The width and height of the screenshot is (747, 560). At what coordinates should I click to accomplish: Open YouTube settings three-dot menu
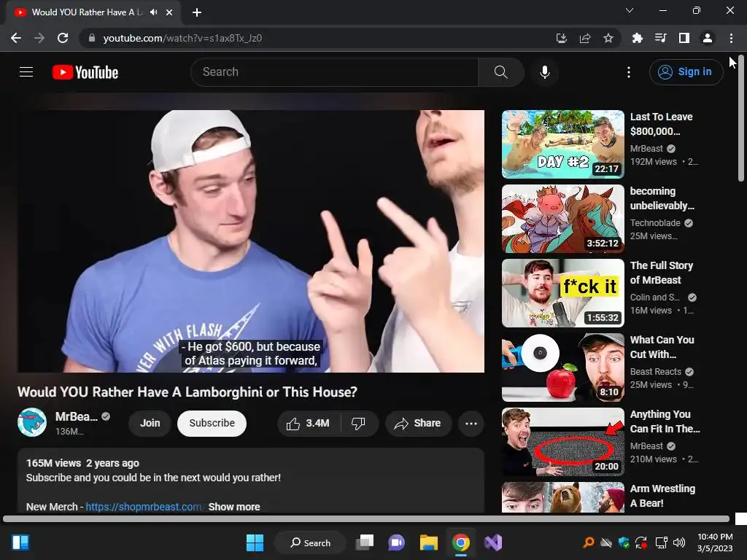(x=628, y=72)
